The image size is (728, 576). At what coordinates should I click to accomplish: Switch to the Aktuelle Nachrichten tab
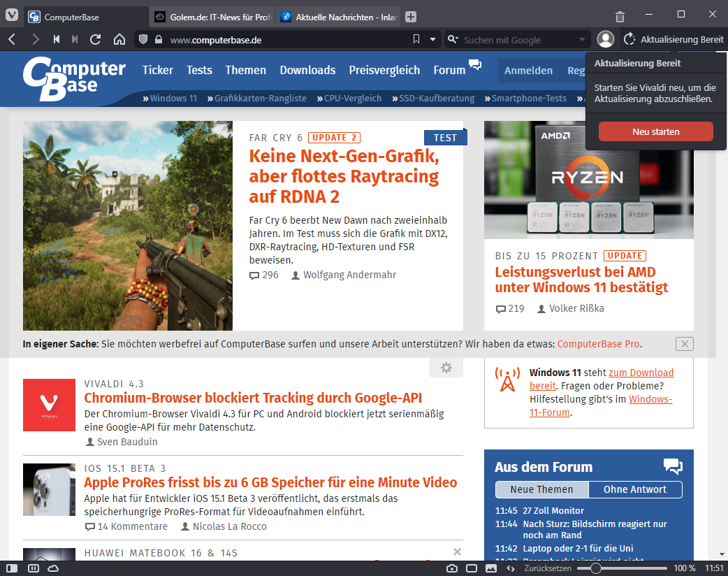[x=338, y=17]
